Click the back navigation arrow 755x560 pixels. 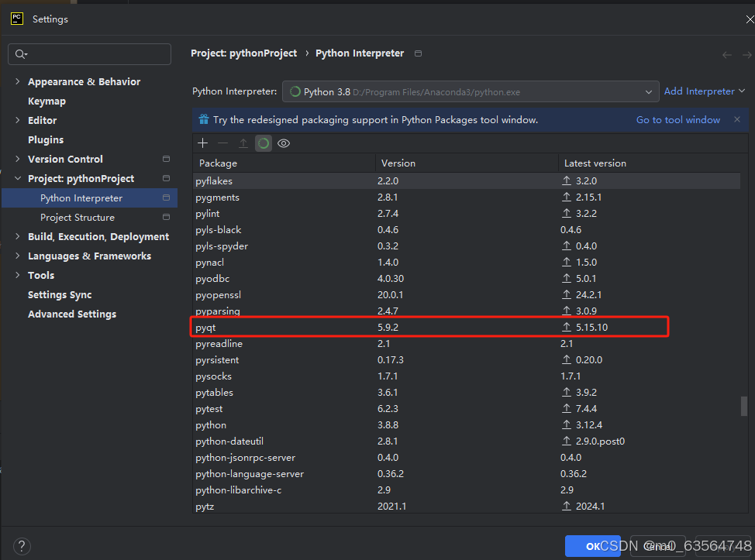tap(726, 54)
